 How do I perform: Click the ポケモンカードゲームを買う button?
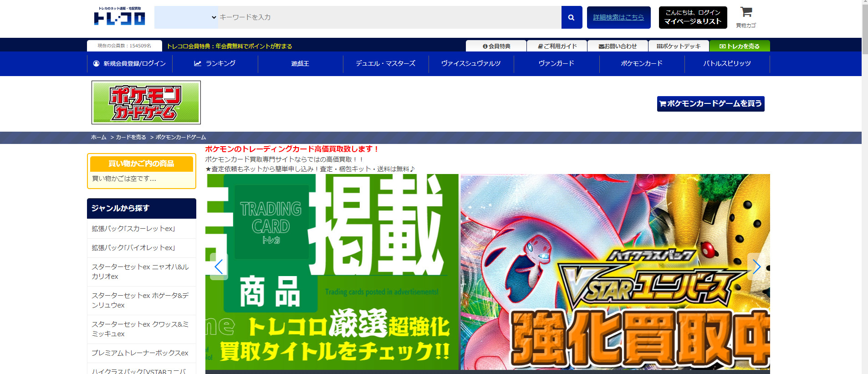click(710, 104)
